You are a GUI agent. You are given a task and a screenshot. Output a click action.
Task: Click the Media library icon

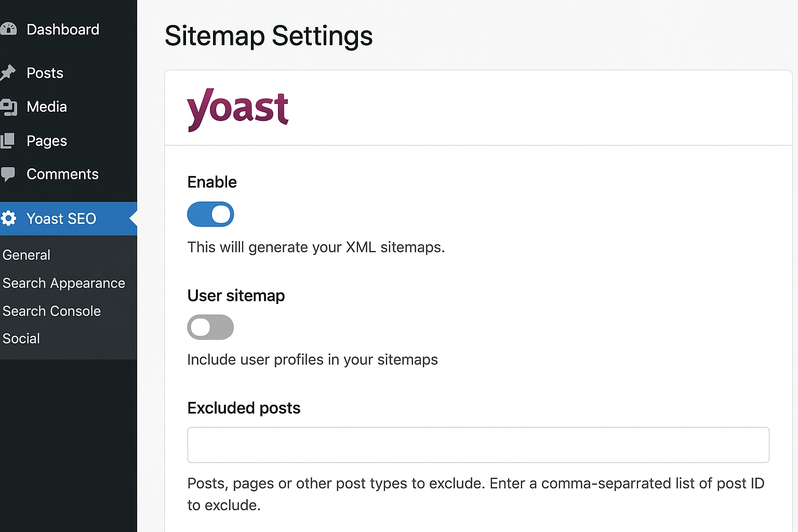[x=8, y=107]
